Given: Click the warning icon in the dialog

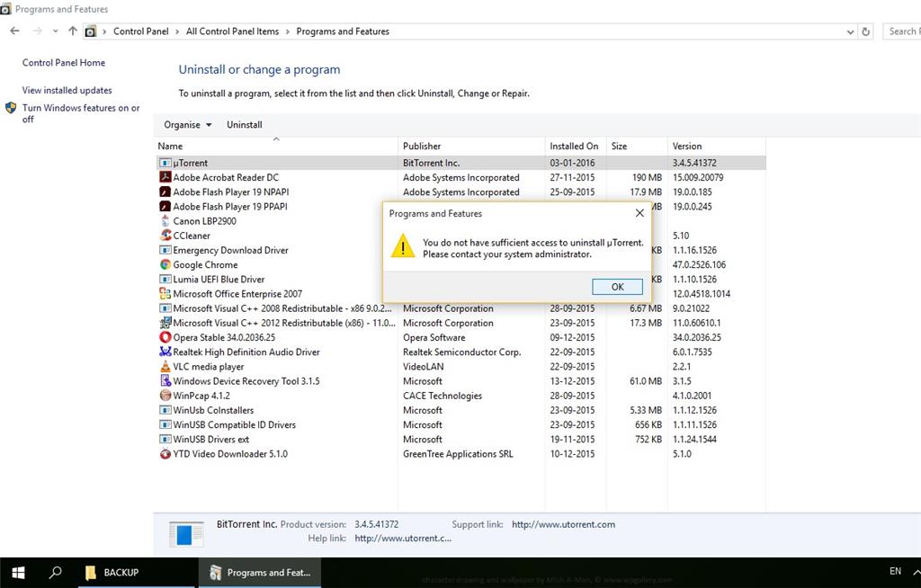Looking at the screenshot, I should [x=403, y=246].
